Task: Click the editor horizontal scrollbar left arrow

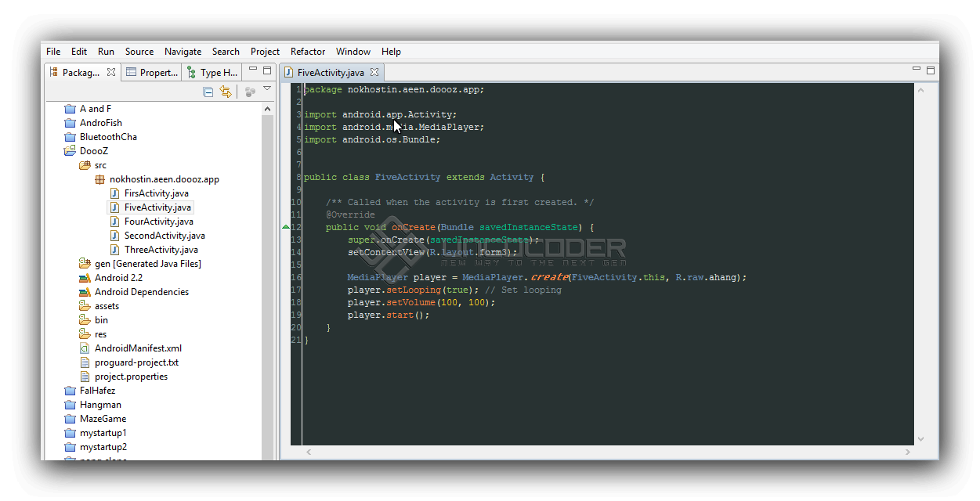Action: (309, 452)
